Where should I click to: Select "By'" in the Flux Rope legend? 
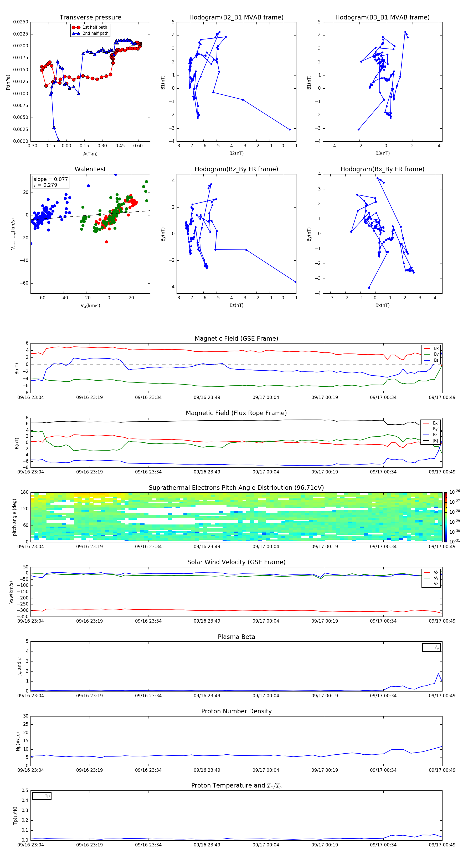(431, 429)
